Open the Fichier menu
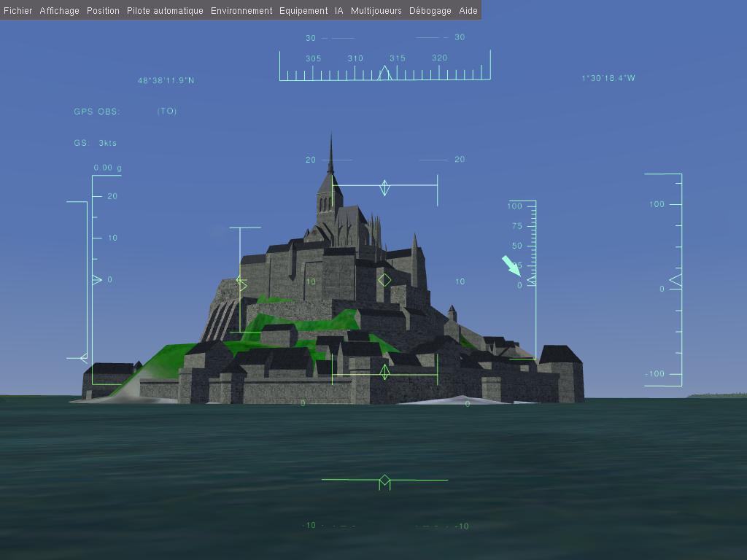Viewport: 747px width, 560px height. [18, 10]
